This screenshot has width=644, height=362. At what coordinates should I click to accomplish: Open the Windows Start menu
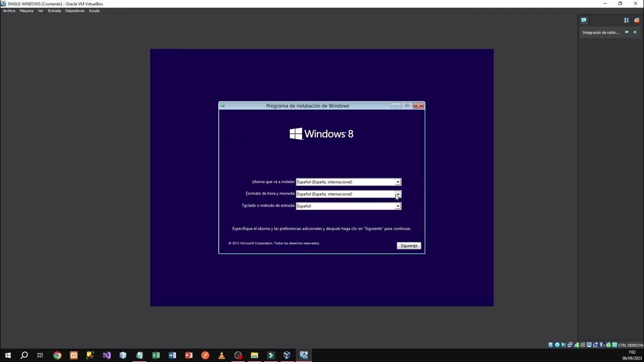point(8,355)
